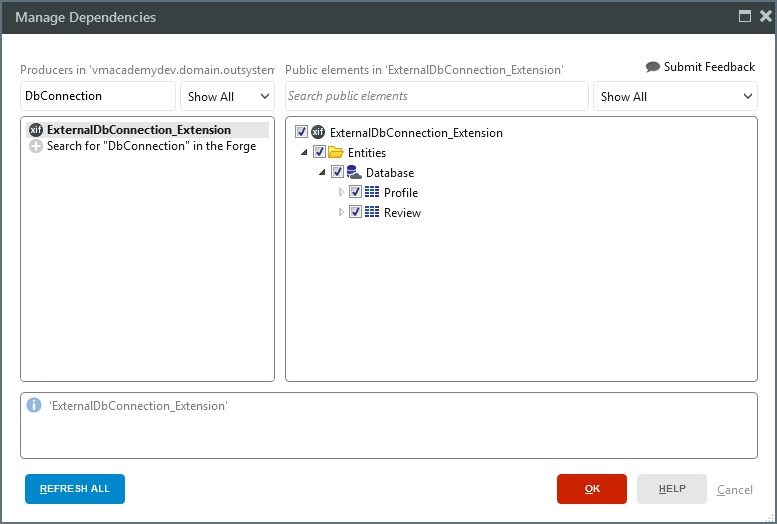Uncheck the Profile entity checkbox
The width and height of the screenshot is (777, 524).
click(x=355, y=191)
